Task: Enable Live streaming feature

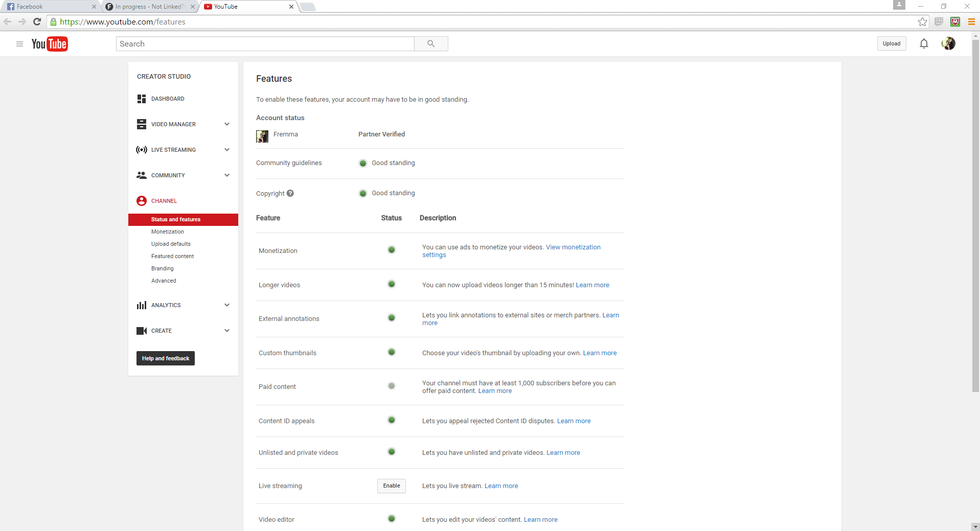Action: coord(392,486)
